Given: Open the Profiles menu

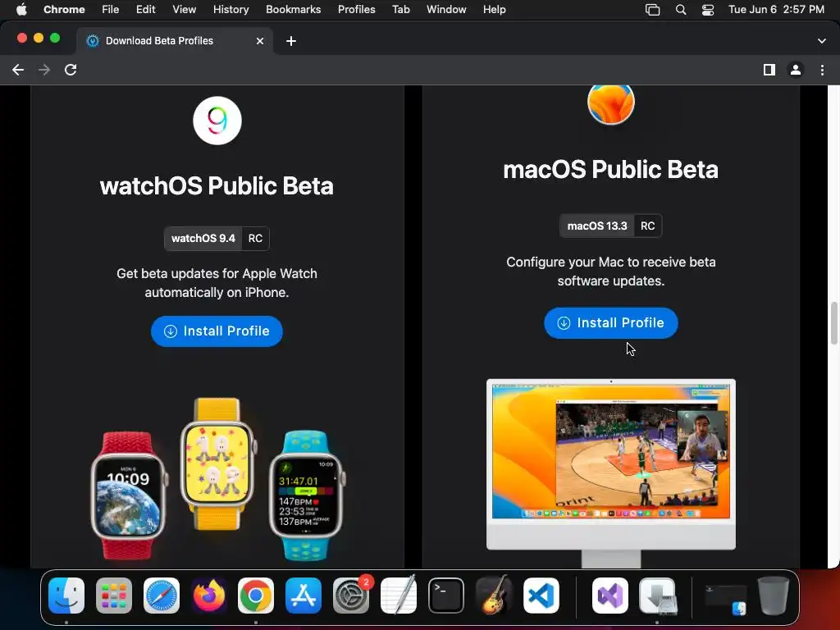Looking at the screenshot, I should pyautogui.click(x=356, y=10).
